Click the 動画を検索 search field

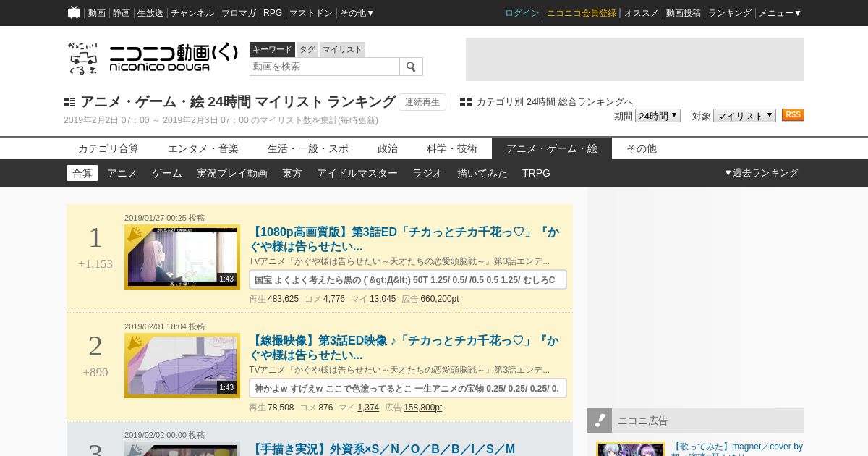pos(325,67)
